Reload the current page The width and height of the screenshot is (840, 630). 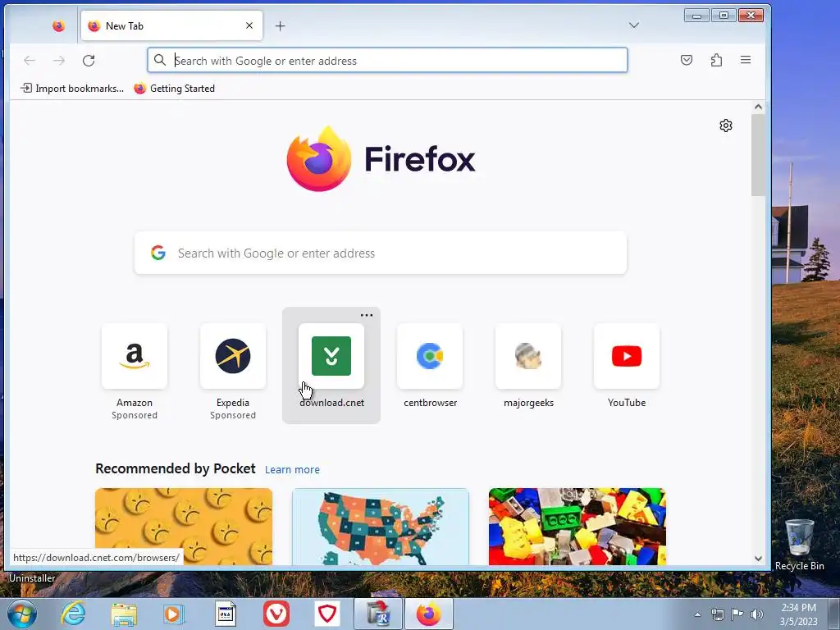pos(89,61)
